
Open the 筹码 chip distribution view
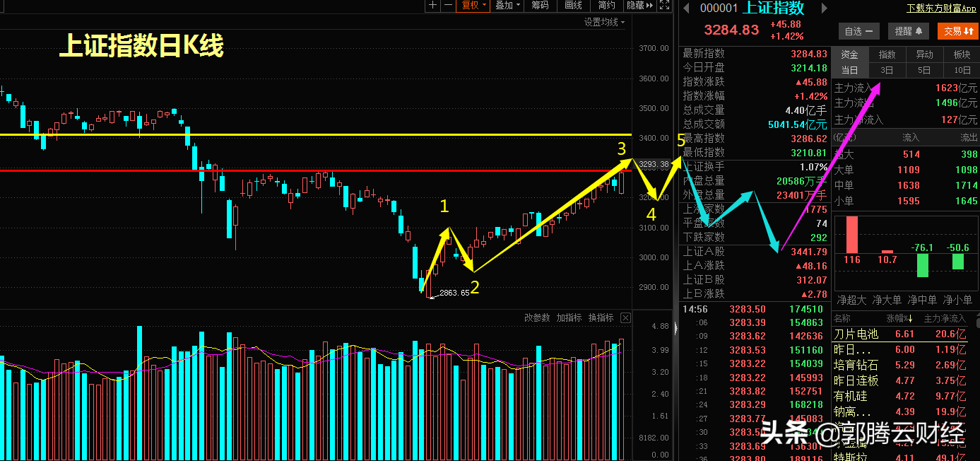pos(541,6)
